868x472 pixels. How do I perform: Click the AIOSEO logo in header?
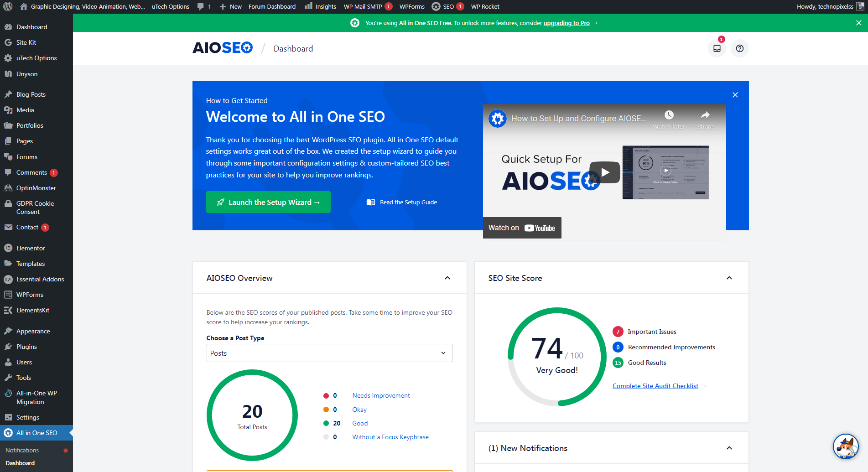point(223,48)
